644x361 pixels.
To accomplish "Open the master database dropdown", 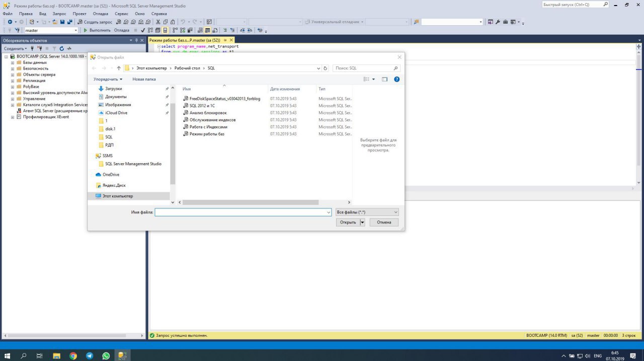I will tap(76, 30).
